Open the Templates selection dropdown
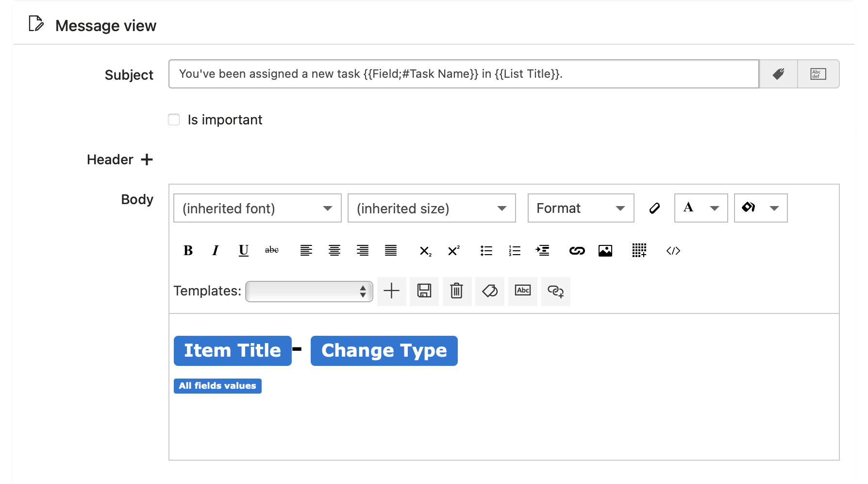Viewport: 868px width, 484px height. click(x=309, y=291)
